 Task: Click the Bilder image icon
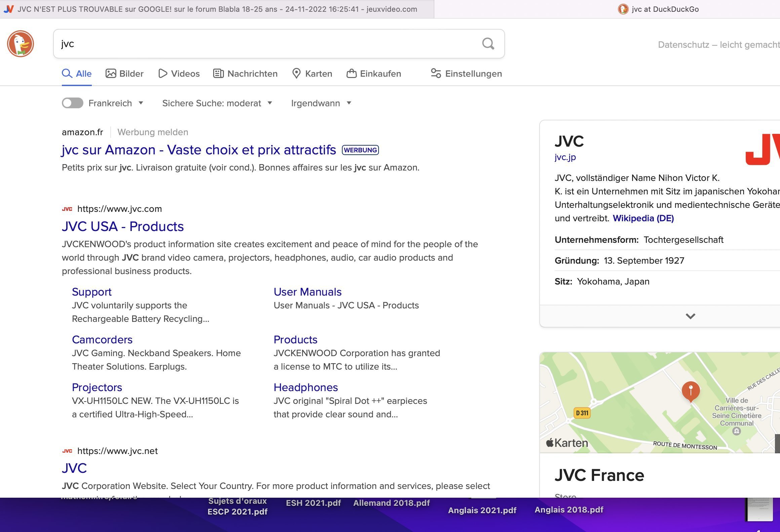coord(111,73)
